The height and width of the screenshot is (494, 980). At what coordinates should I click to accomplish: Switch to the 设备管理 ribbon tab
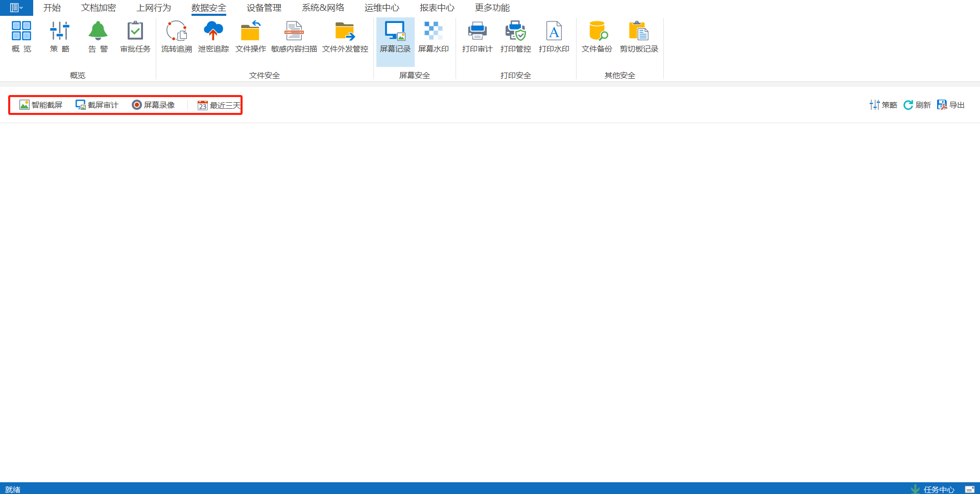point(264,8)
